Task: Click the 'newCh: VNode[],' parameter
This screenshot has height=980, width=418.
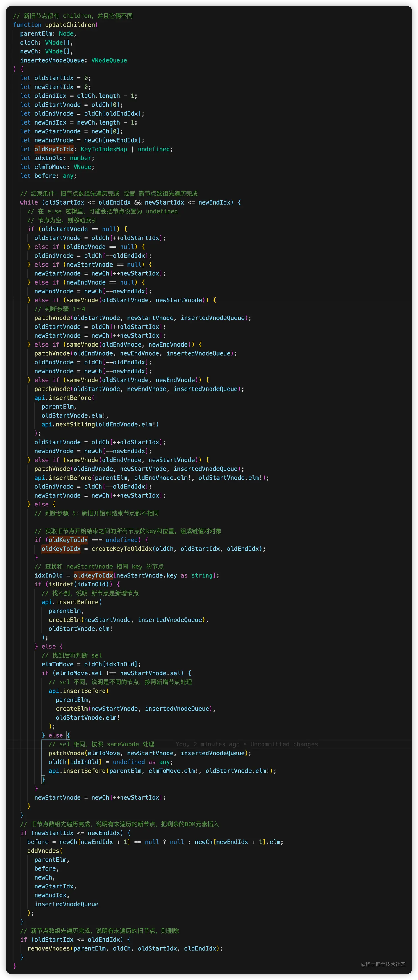Action: point(46,51)
